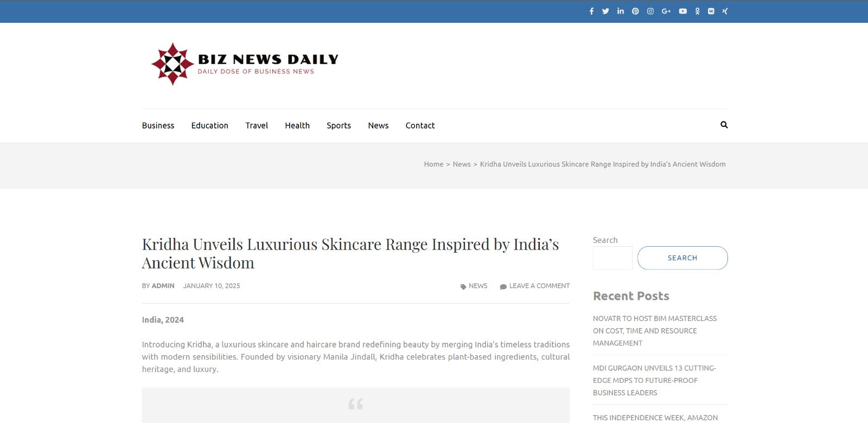
Task: Go to Home in the breadcrumb
Action: pyautogui.click(x=433, y=164)
